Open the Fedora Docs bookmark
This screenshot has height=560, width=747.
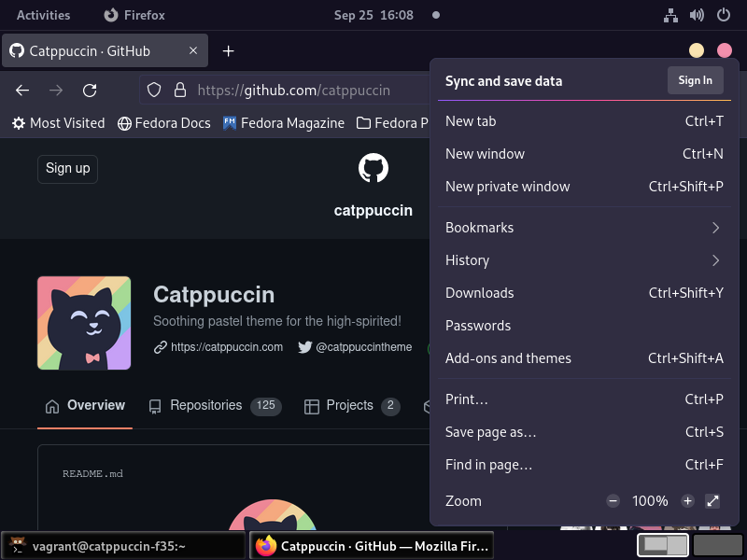[x=164, y=123]
